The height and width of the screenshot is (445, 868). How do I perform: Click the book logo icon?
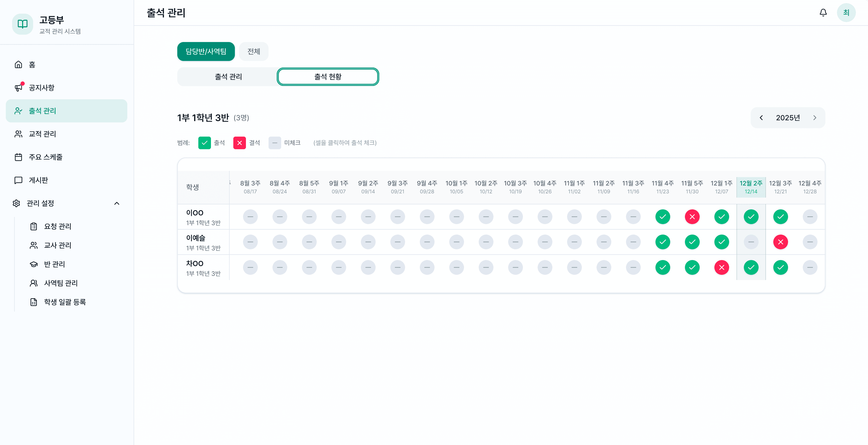tap(23, 24)
